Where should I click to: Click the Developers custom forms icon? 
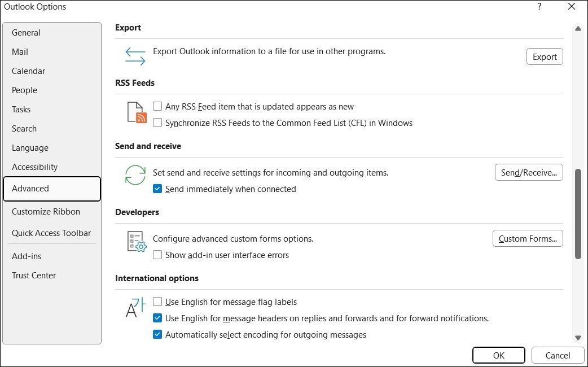[137, 241]
